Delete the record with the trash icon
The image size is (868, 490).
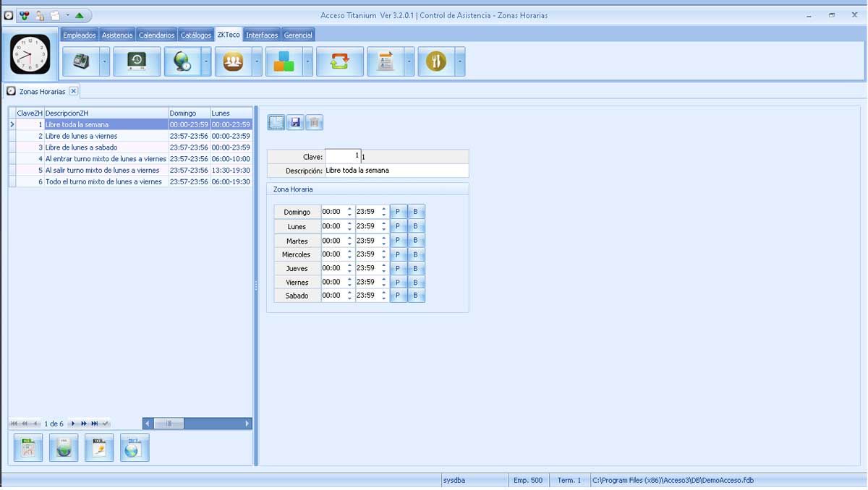314,123
